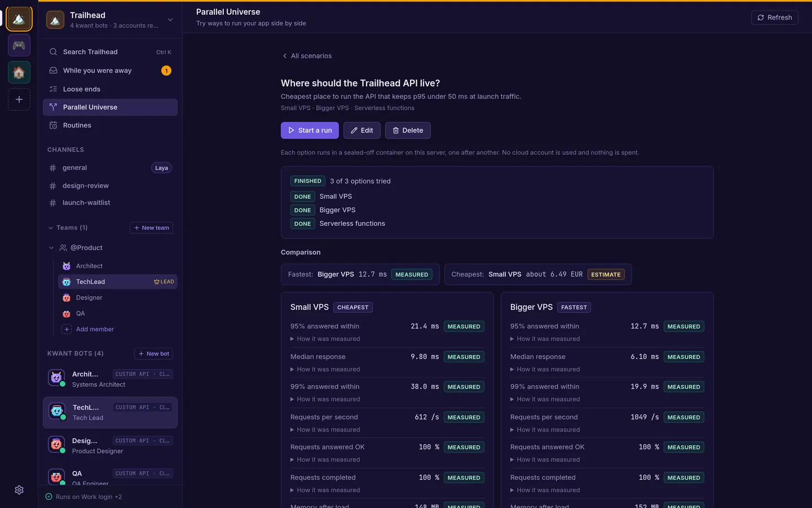Open Routines

pos(110,125)
